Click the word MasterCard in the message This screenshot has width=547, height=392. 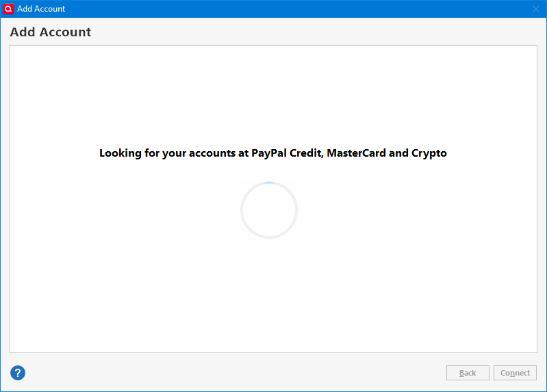(x=356, y=153)
